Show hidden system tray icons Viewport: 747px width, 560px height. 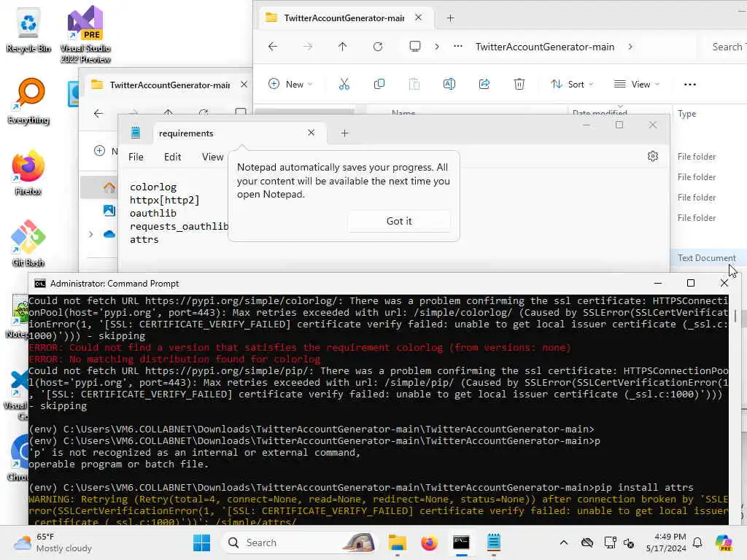tap(564, 542)
